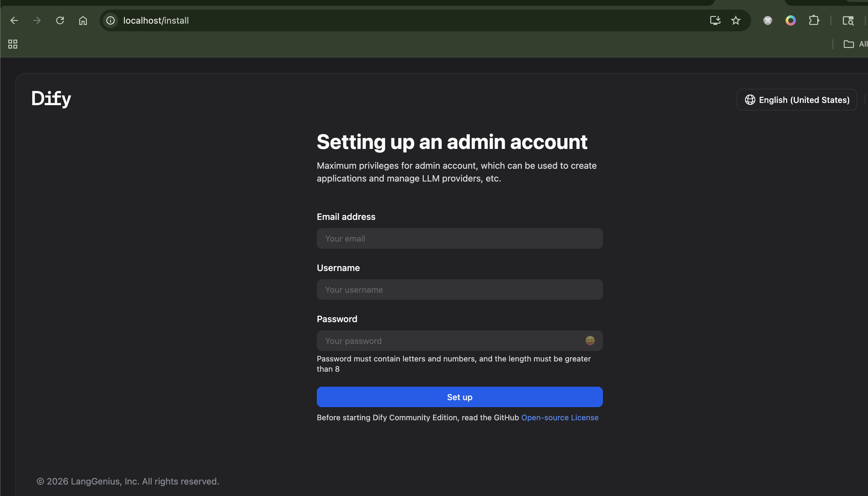Screen dimensions: 868x496
Task: Open the tab search icon
Action: tap(848, 20)
